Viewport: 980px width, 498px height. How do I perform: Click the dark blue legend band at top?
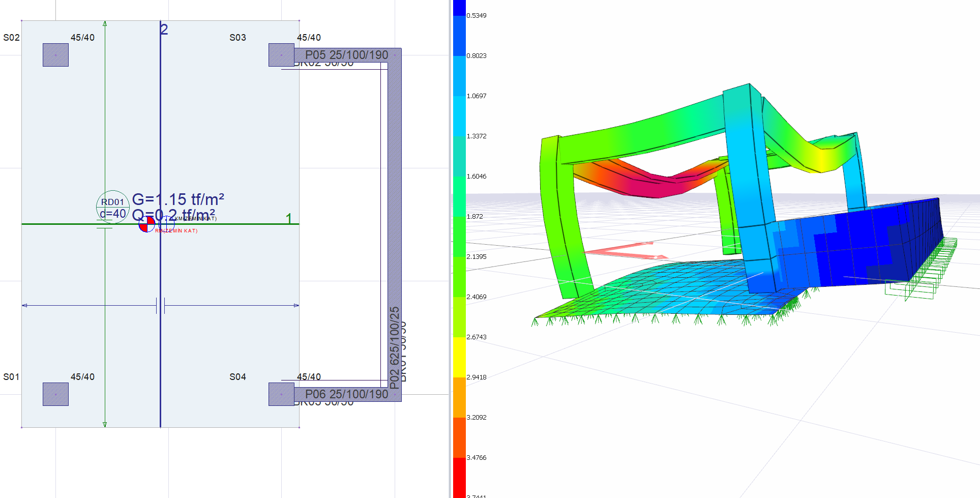click(459, 8)
